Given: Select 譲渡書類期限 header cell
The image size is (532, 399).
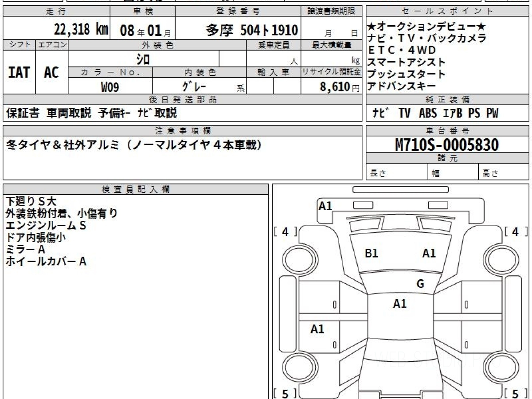Looking at the screenshot, I should coord(332,11).
